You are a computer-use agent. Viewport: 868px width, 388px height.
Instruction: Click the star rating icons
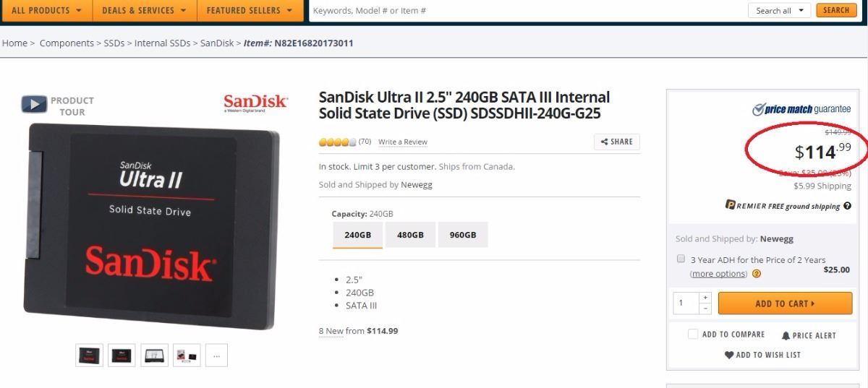[x=338, y=142]
